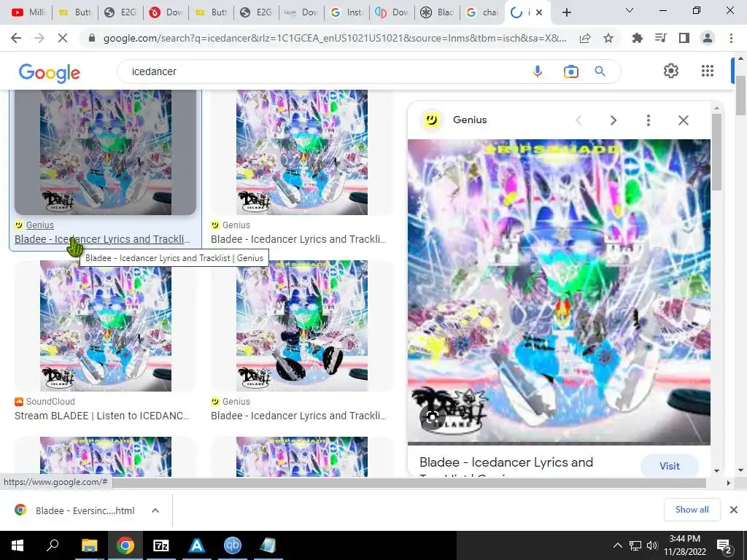Open Google quick settings gear

point(671,71)
